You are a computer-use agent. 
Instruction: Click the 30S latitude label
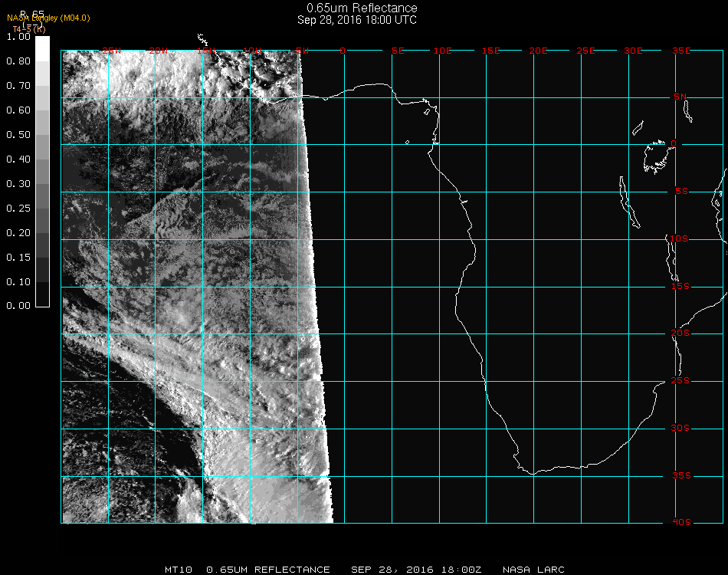680,429
